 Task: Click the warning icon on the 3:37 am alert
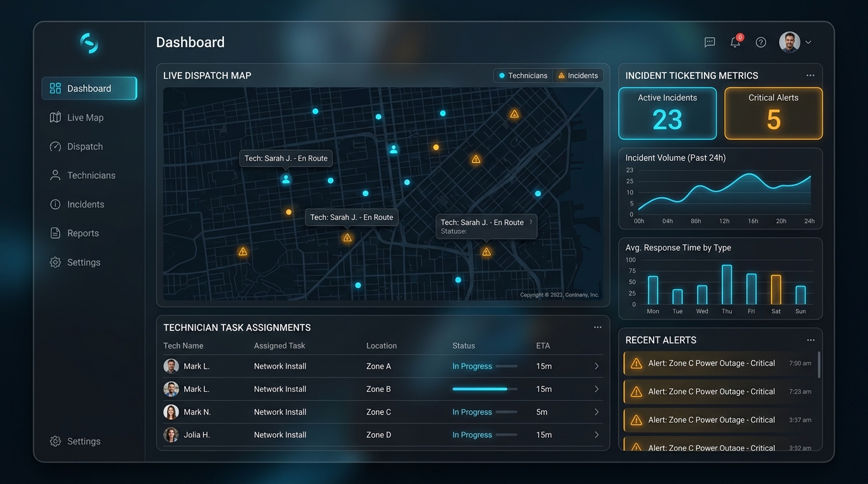(x=636, y=420)
